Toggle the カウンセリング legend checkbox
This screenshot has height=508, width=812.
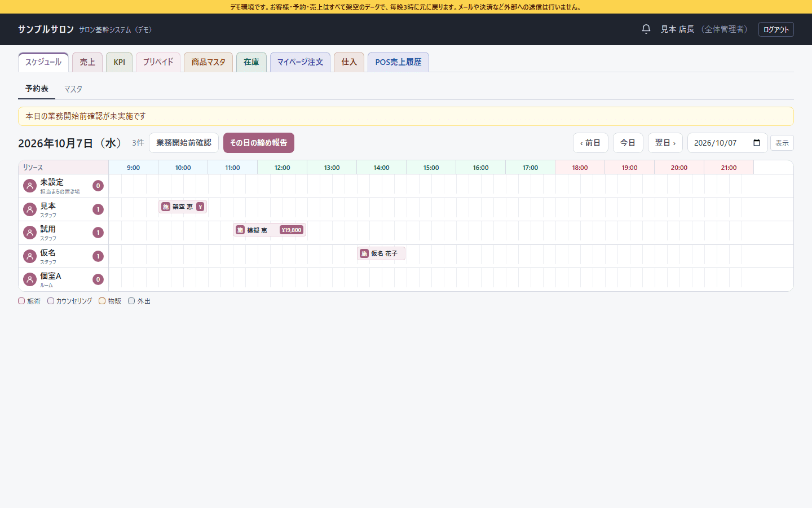click(x=51, y=301)
